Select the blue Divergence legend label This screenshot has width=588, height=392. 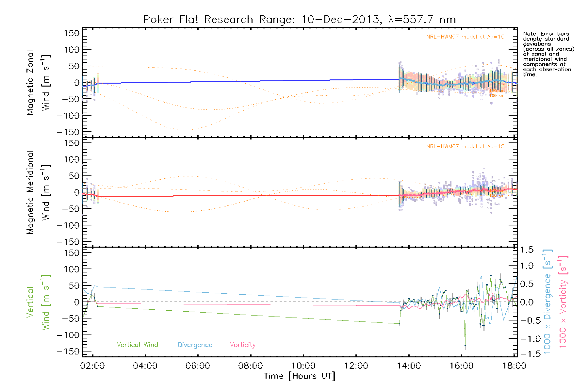tap(195, 345)
